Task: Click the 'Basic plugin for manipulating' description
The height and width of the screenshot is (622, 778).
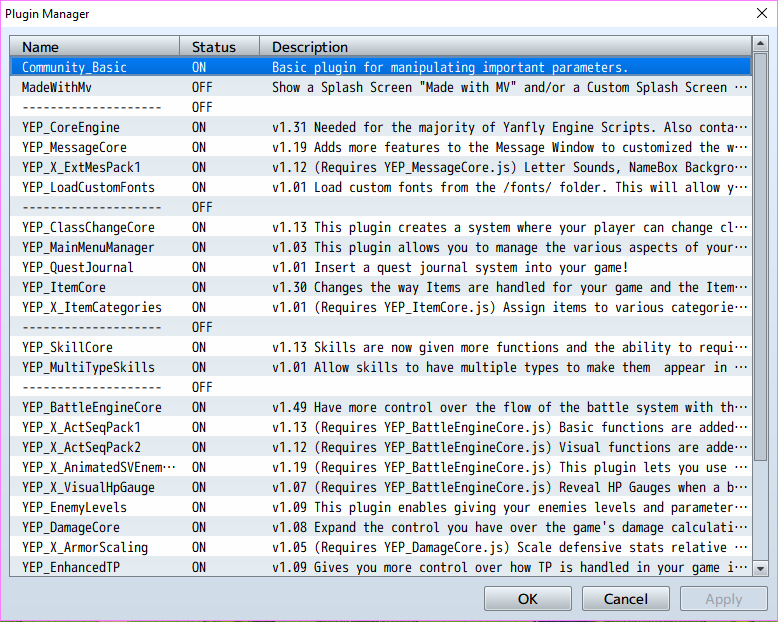Action: tap(450, 67)
